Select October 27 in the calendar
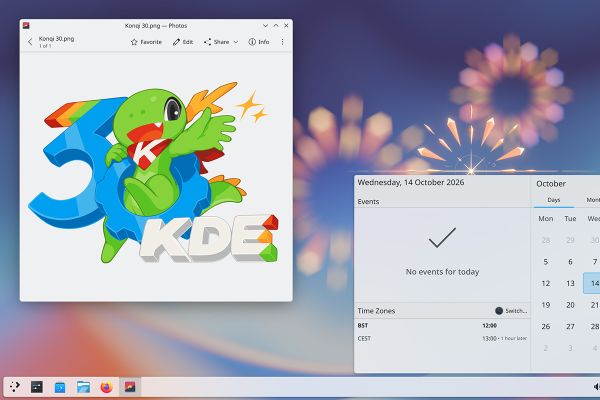The height and width of the screenshot is (400, 600). [570, 327]
